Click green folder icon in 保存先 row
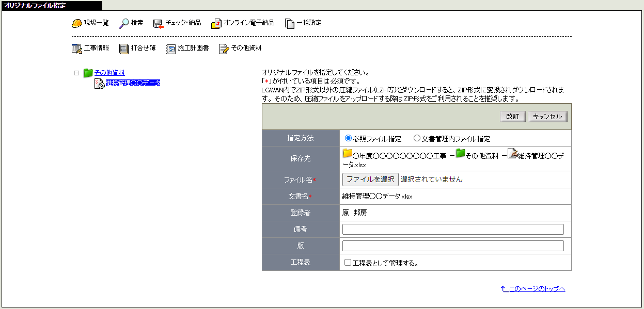This screenshot has width=644, height=309. [x=460, y=154]
